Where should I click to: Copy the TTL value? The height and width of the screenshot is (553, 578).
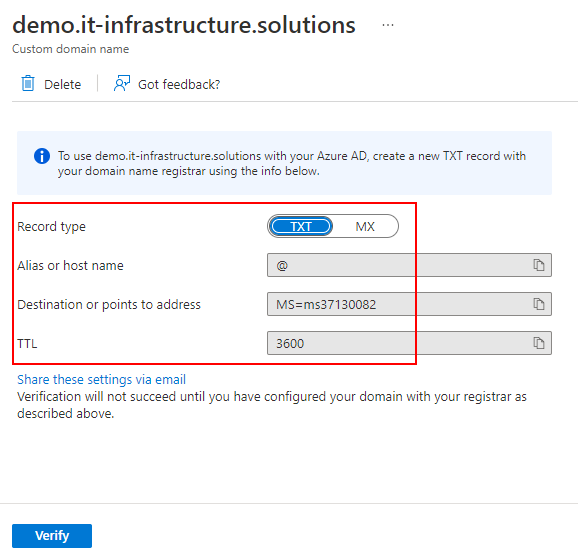pyautogui.click(x=539, y=343)
